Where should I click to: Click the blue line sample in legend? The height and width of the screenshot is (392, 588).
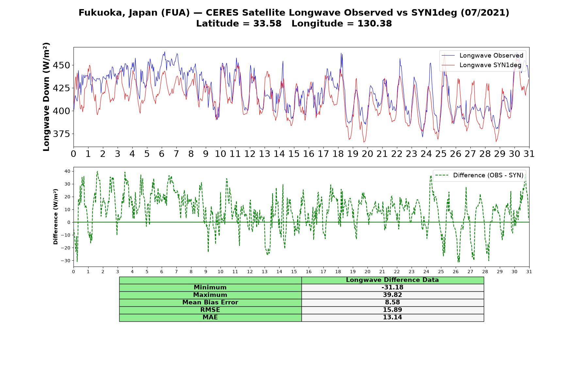click(x=448, y=56)
